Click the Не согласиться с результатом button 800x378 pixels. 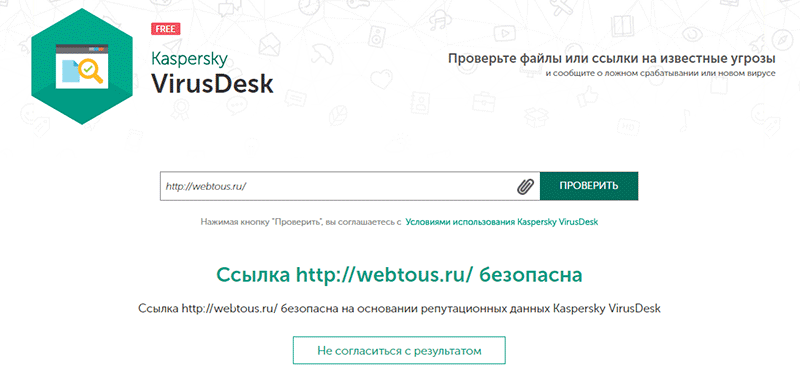tap(399, 350)
